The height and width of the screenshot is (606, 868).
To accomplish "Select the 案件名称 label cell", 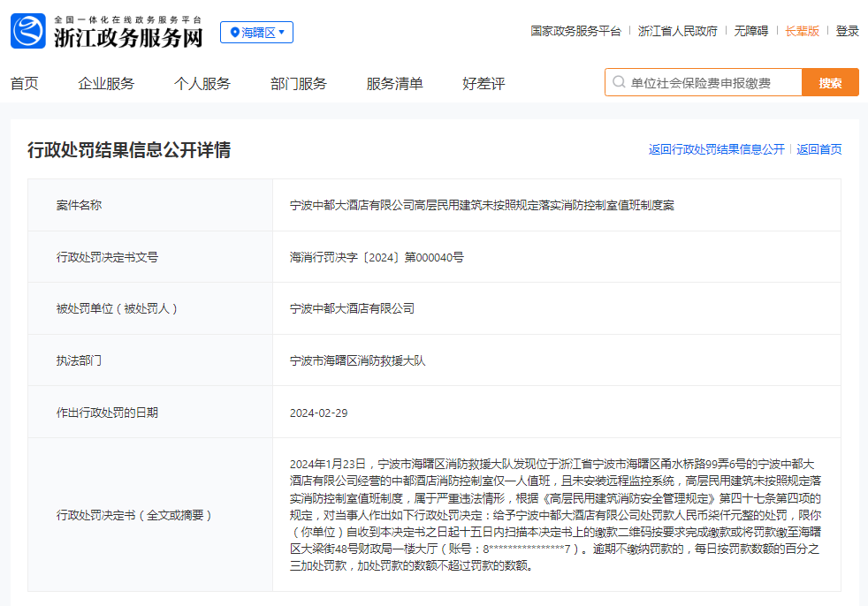I will [x=150, y=205].
